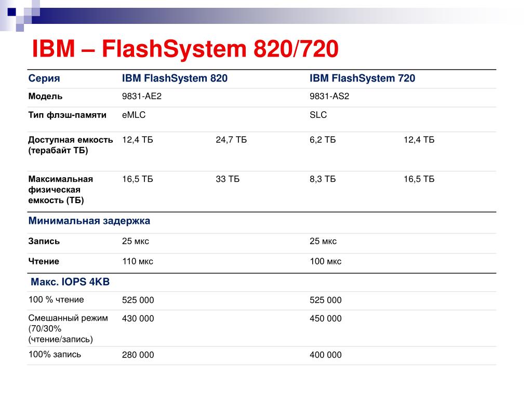Click the column header IBM FlashSystem 720
Image resolution: width=532 pixels, height=399 pixels.
tap(362, 78)
